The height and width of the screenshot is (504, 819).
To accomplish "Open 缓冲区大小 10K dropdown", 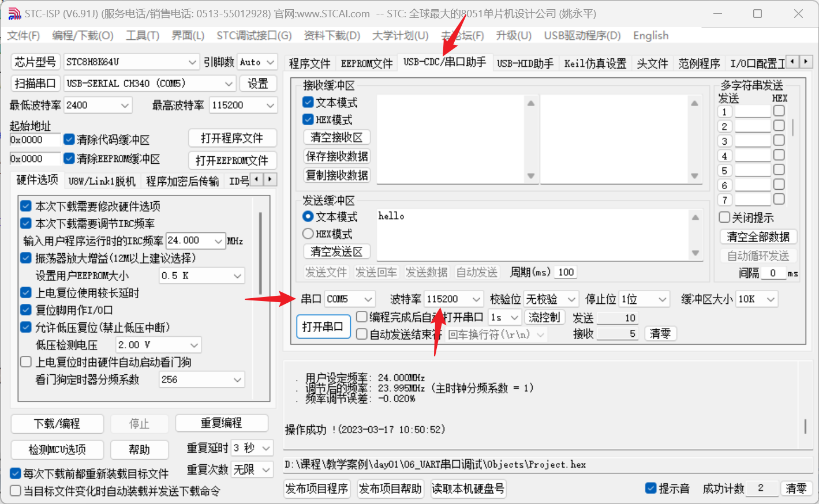I will tap(757, 299).
